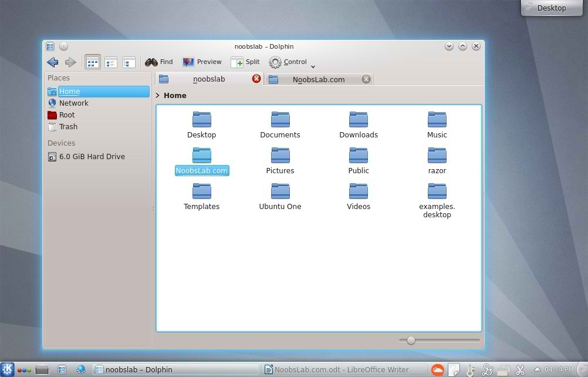Switch to the noobslab tab
The width and height of the screenshot is (588, 377).
[x=208, y=79]
